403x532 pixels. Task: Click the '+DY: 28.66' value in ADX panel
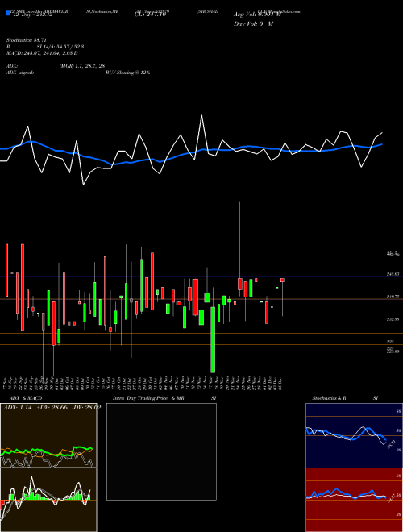52,408
